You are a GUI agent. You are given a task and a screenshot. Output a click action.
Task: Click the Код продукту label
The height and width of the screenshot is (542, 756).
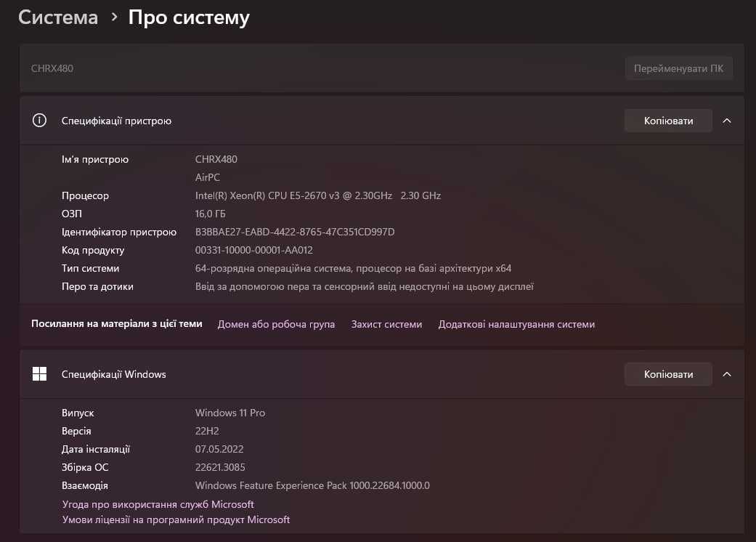93,250
